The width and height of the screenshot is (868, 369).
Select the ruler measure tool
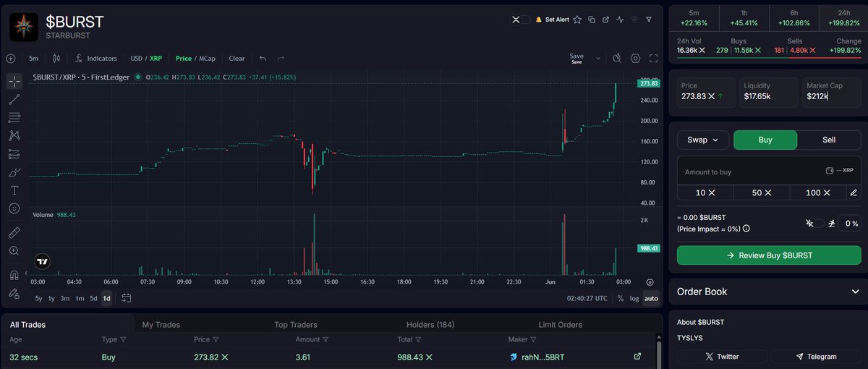click(x=14, y=233)
